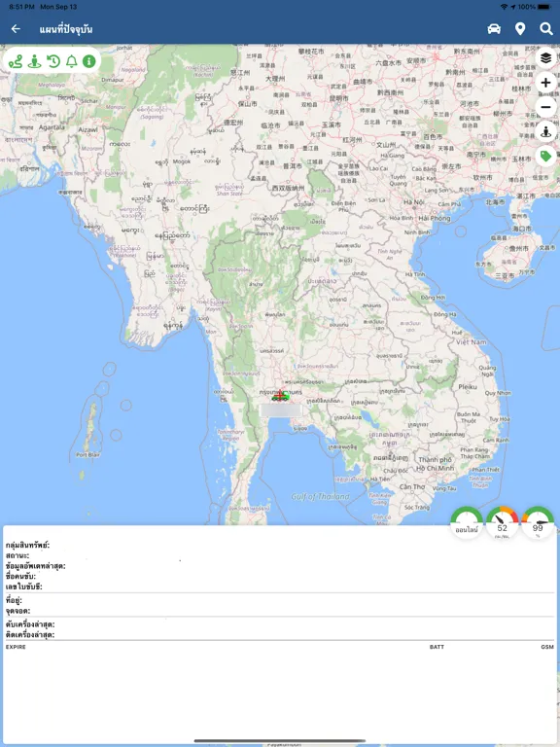560x747 pixels.
Task: Tap Wi-Fi indicator in status bar
Action: tap(504, 7)
